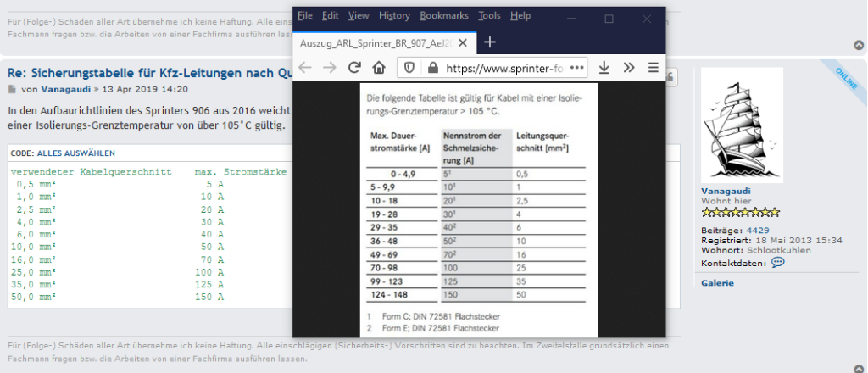Reload the page in the popup browser
Screen dimensions: 868x373
pos(354,67)
